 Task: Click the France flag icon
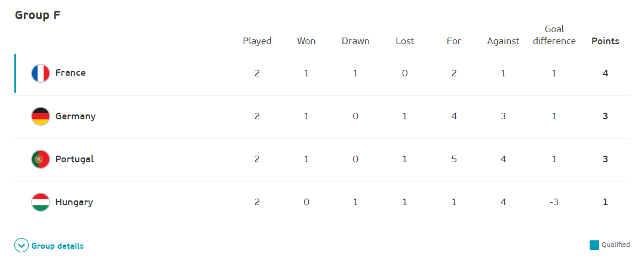click(41, 73)
